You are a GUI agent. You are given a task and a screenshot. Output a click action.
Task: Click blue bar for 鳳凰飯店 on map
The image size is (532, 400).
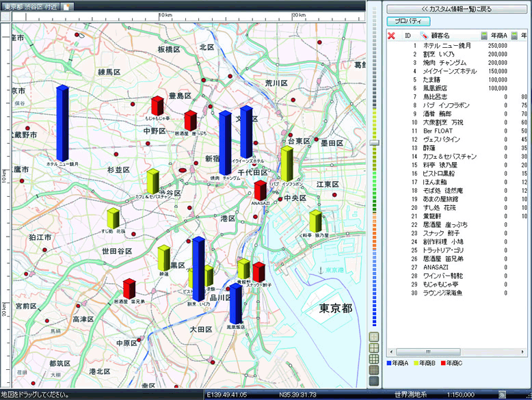coord(235,304)
